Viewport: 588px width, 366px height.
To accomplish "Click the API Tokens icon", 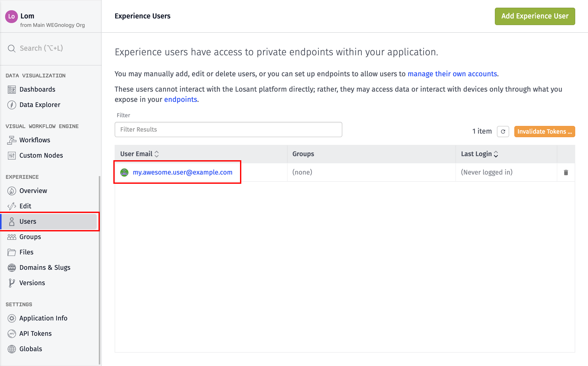I will click(12, 334).
